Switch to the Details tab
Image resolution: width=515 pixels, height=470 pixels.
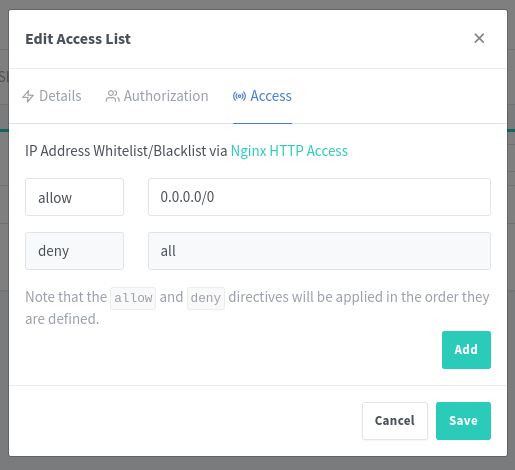(x=52, y=96)
